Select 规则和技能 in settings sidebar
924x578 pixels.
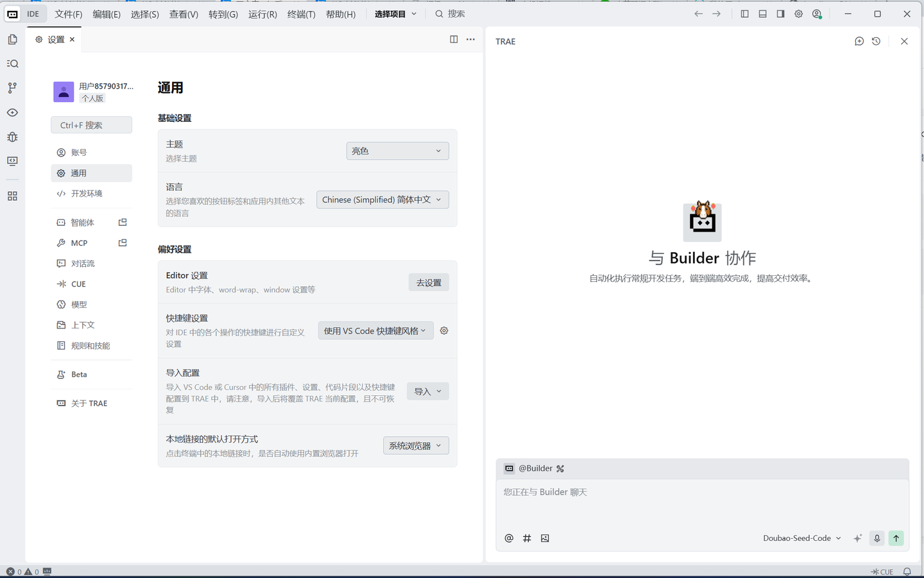pyautogui.click(x=91, y=345)
